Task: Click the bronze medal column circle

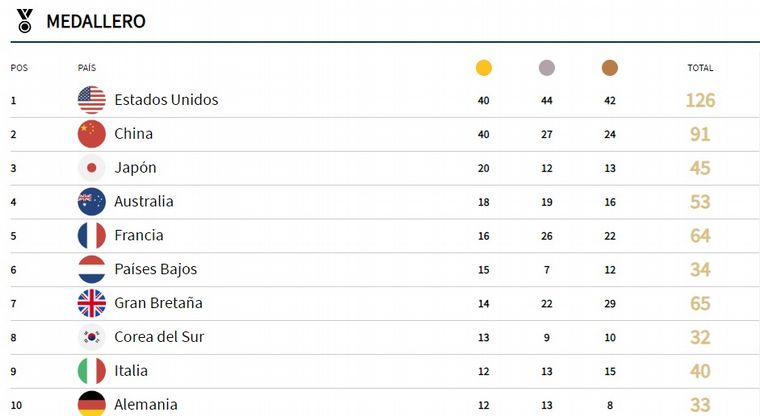Action: (610, 68)
